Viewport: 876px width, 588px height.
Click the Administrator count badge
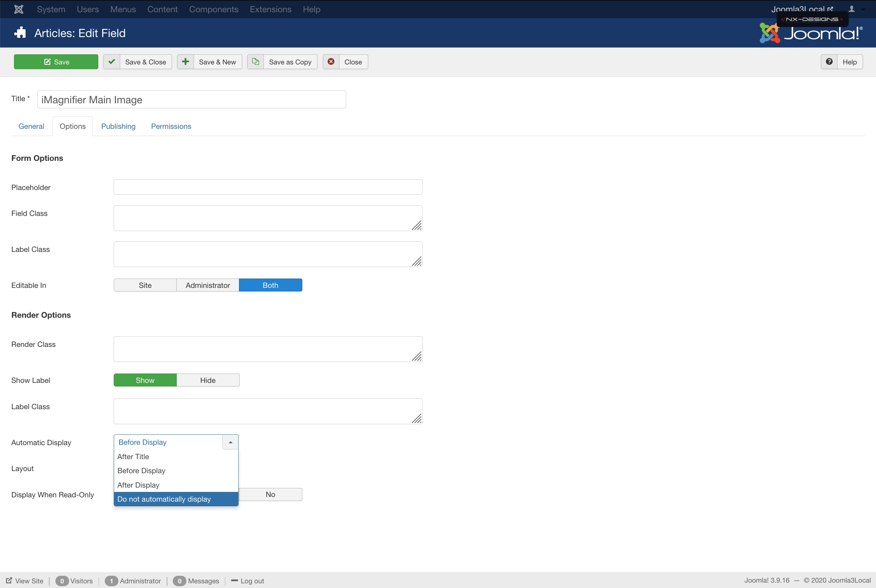[111, 581]
